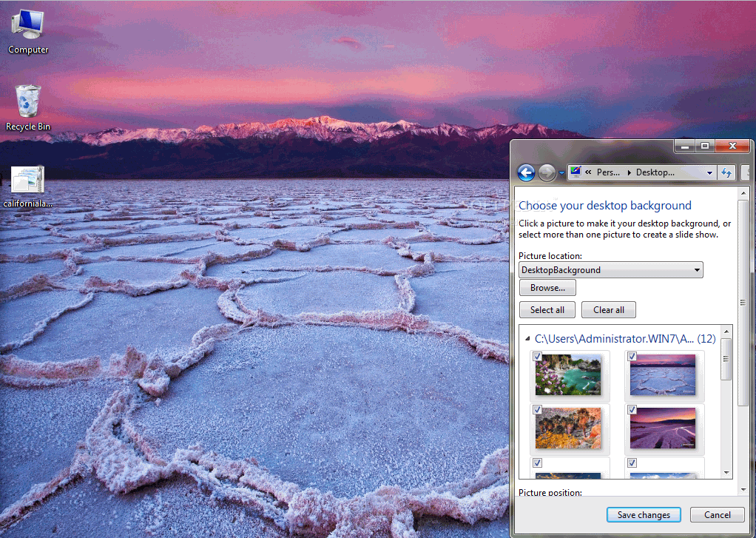Click the Clear all button
756x538 pixels.
pos(609,310)
